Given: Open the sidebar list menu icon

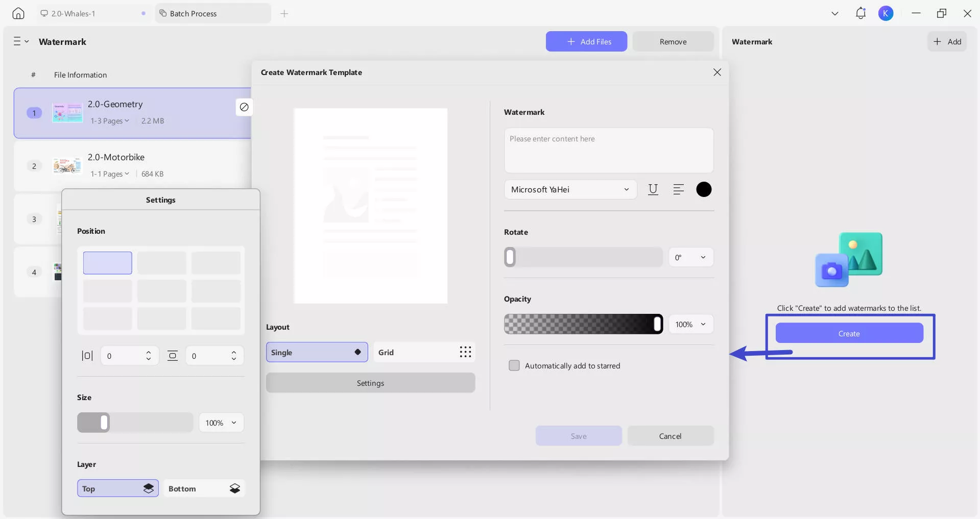Looking at the screenshot, I should [20, 41].
